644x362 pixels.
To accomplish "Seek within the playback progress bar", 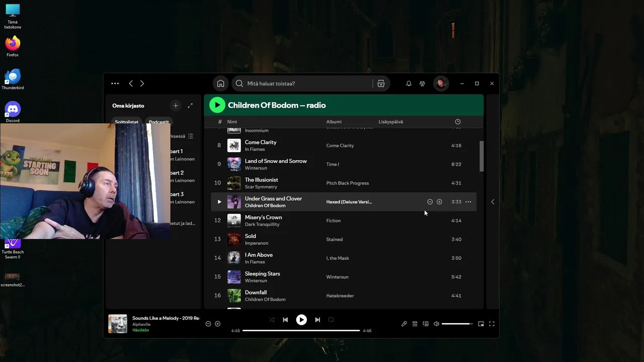I will pyautogui.click(x=301, y=331).
